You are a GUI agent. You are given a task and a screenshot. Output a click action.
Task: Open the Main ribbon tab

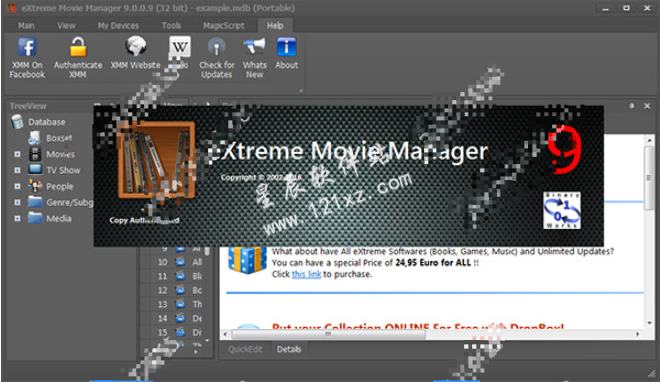26,26
